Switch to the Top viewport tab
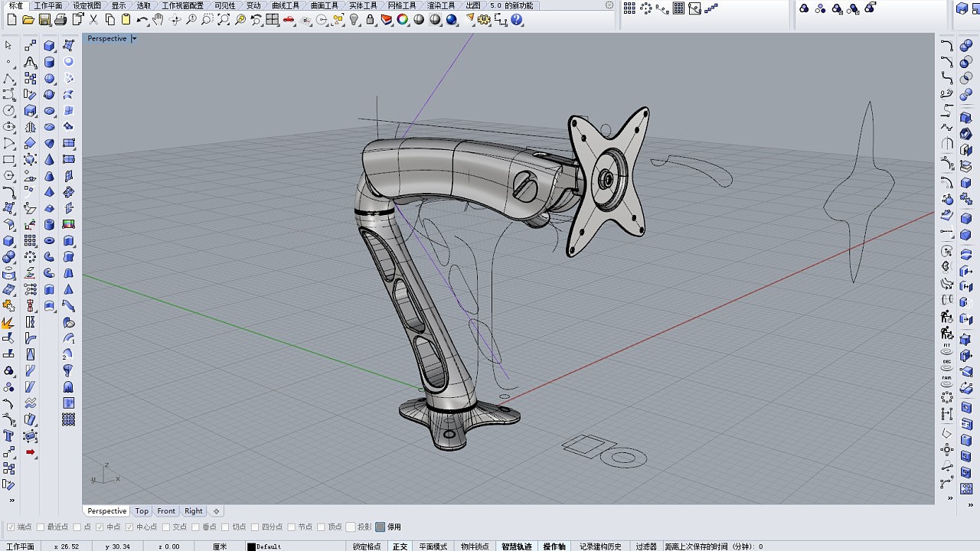 coord(142,511)
